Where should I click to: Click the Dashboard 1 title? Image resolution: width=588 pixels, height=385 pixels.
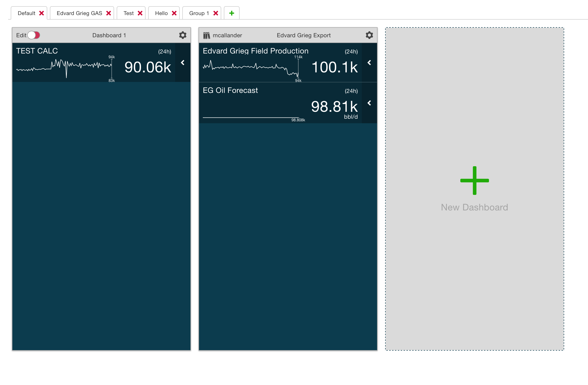109,35
